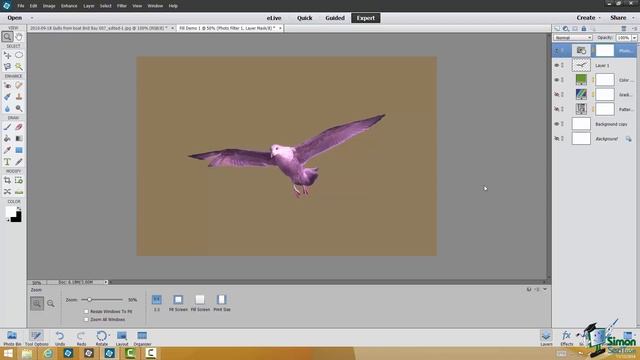Viewport: 640px width, 360px height.
Task: Select the Gradient tool
Action: [19, 139]
